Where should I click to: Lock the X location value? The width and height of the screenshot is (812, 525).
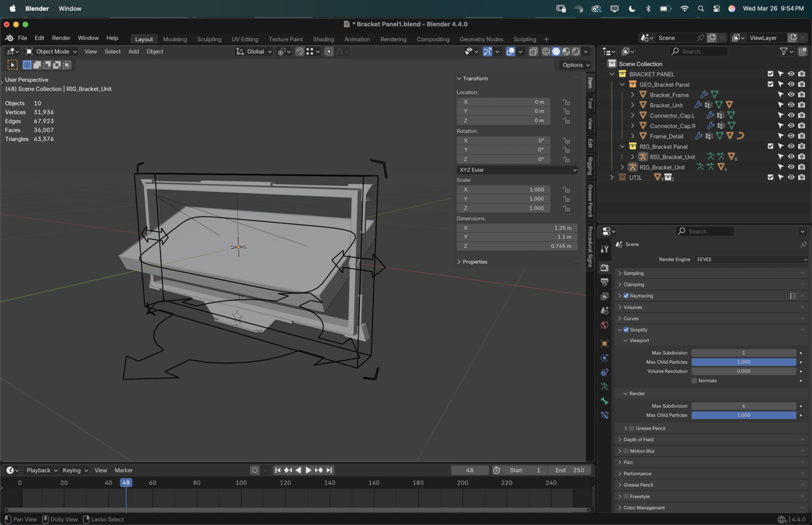(x=566, y=102)
